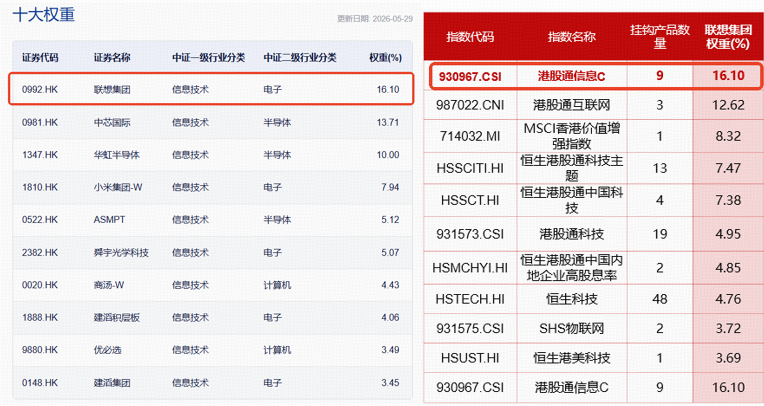Select index code 987022.CNI

point(470,105)
